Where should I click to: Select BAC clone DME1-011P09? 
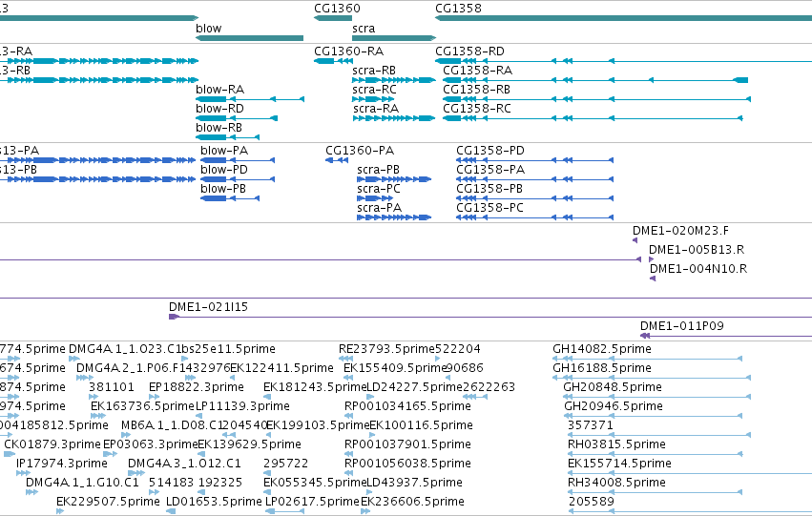tap(681, 326)
